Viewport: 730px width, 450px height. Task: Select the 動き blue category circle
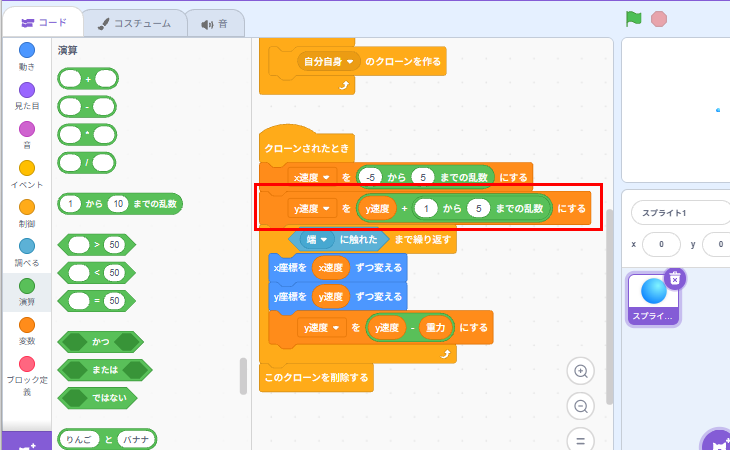click(x=27, y=50)
